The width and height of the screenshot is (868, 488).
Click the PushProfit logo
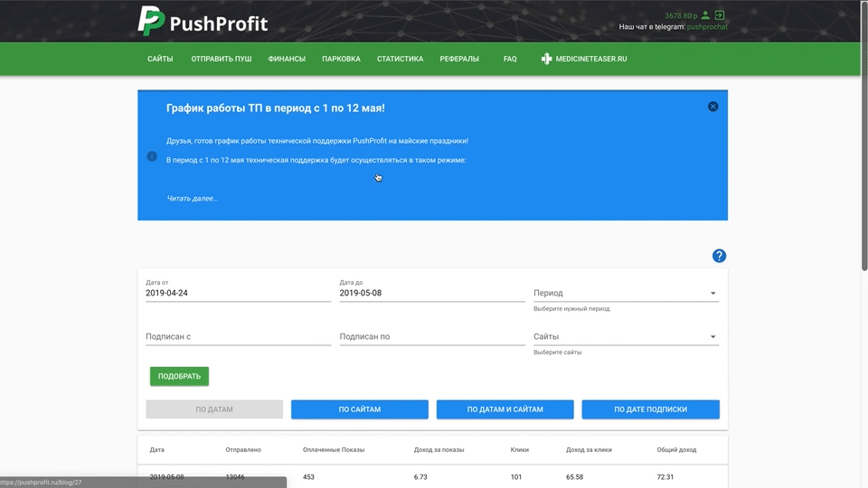click(x=203, y=22)
